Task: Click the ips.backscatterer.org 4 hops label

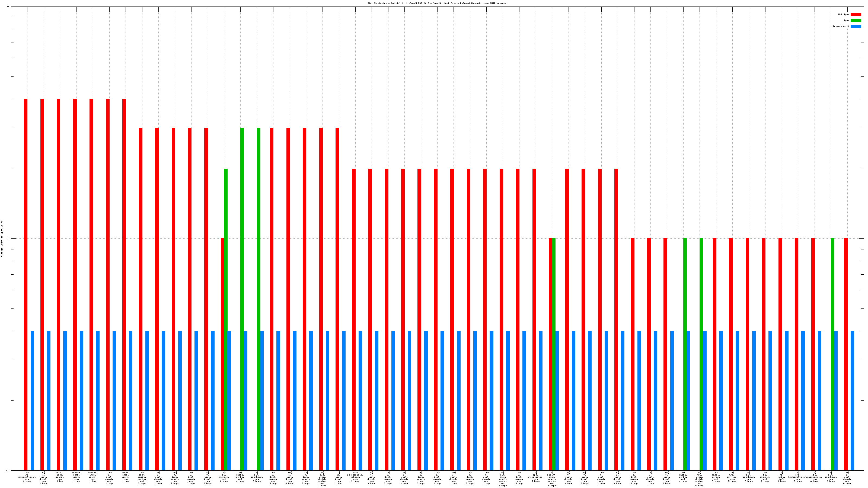Action: pyautogui.click(x=27, y=477)
